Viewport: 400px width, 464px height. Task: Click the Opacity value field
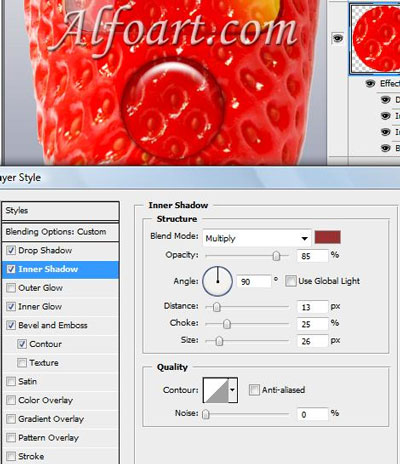click(312, 256)
